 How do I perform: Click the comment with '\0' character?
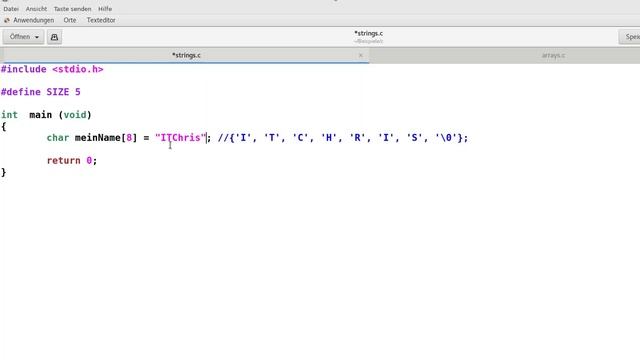(x=343, y=138)
